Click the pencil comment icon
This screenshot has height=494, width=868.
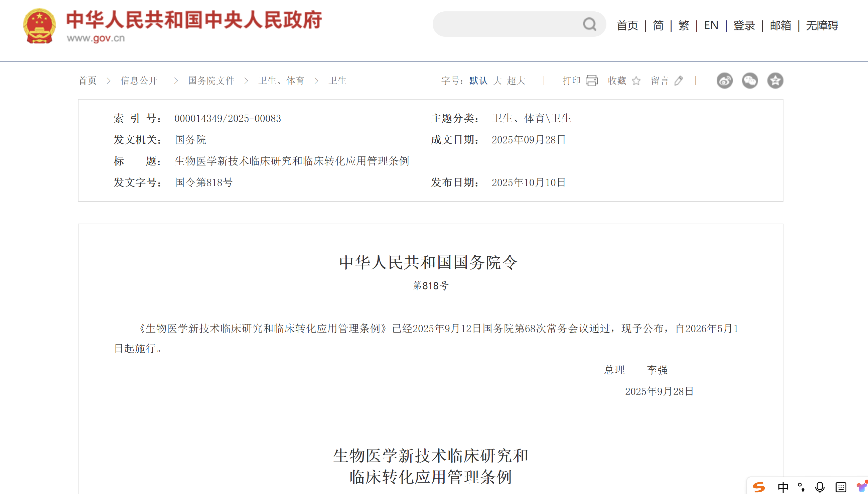click(679, 81)
